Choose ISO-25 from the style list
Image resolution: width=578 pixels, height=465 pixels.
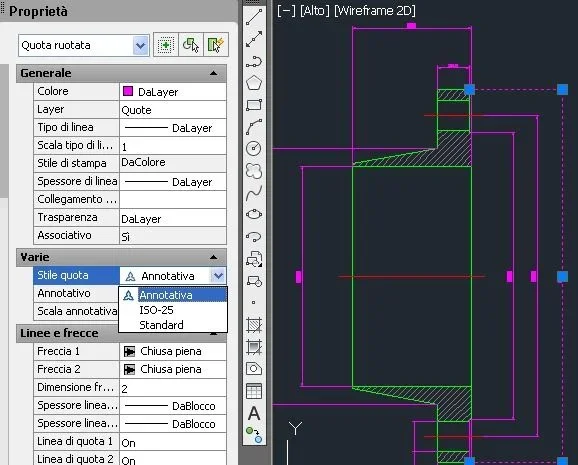[x=156, y=310]
